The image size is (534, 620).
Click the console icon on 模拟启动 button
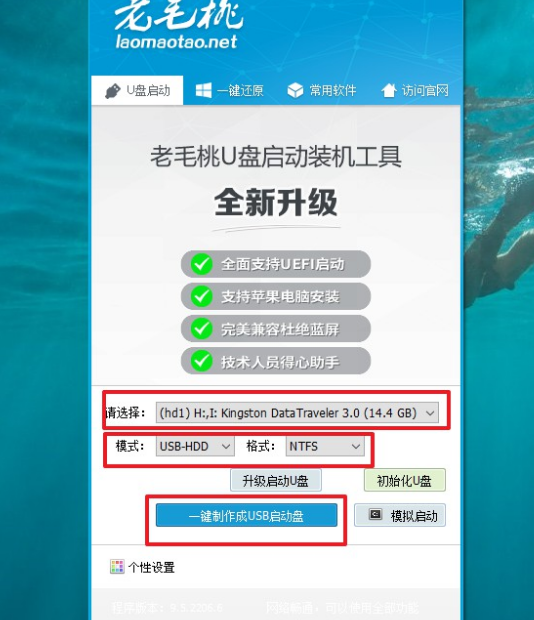[x=375, y=514]
